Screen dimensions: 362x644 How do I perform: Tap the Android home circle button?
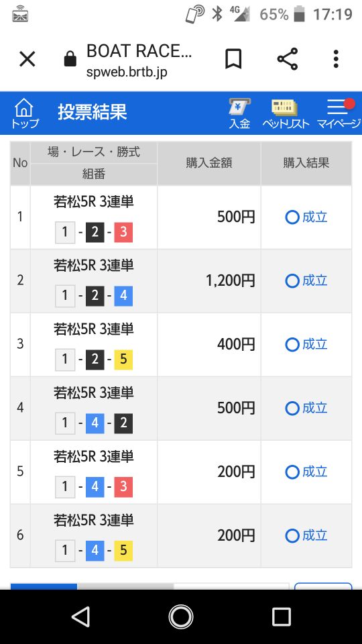click(x=180, y=616)
